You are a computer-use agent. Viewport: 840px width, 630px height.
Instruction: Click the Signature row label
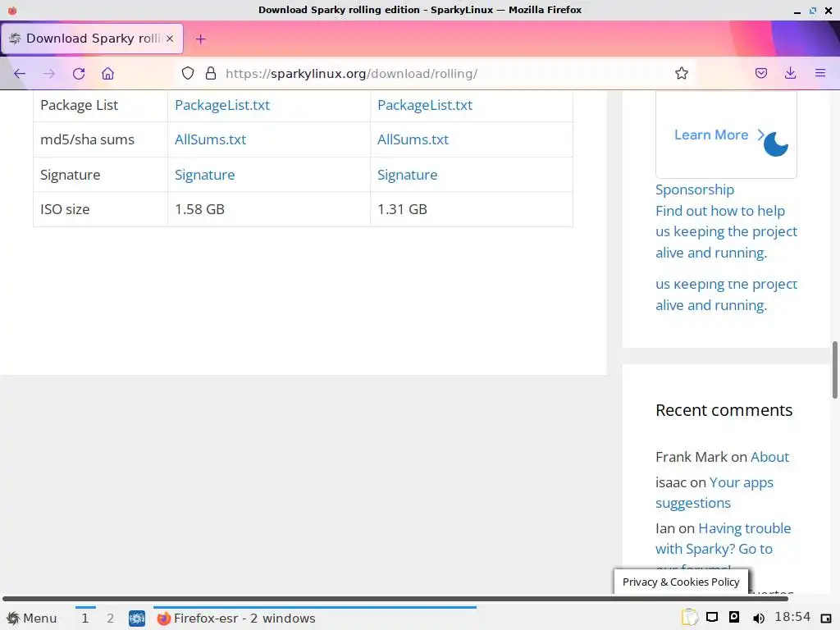point(71,175)
